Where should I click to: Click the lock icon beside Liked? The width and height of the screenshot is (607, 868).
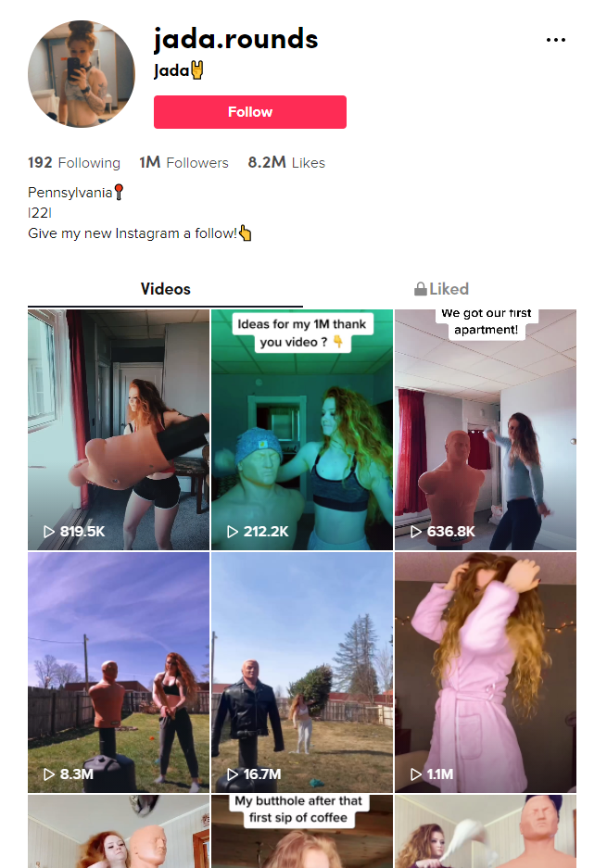click(x=421, y=289)
